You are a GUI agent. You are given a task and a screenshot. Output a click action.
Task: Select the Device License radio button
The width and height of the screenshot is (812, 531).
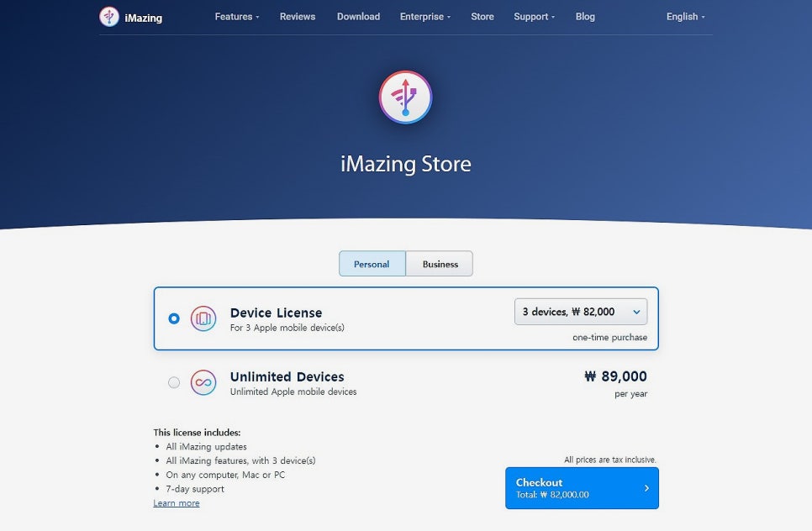pyautogui.click(x=174, y=318)
